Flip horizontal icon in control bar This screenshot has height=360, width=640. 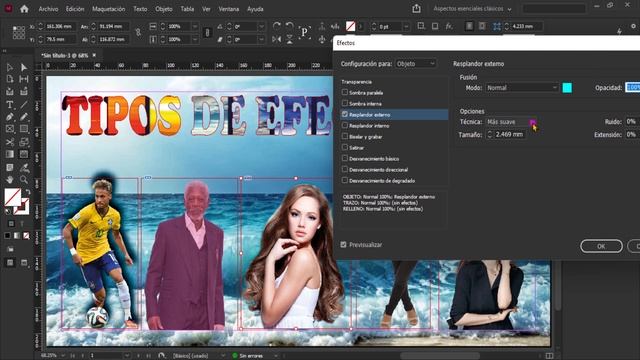[x=276, y=39]
